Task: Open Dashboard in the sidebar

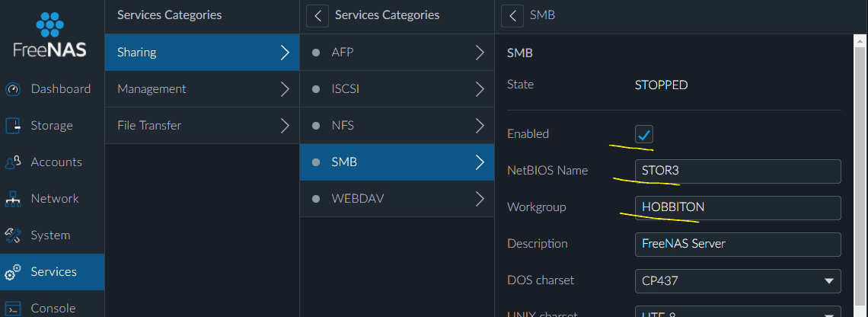Action: coord(52,89)
